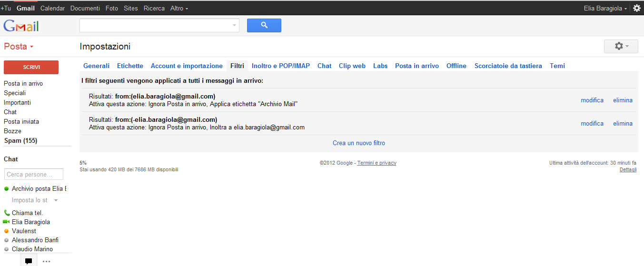The image size is (644, 266).
Task: Switch to the Etichette settings tab
Action: tap(130, 66)
